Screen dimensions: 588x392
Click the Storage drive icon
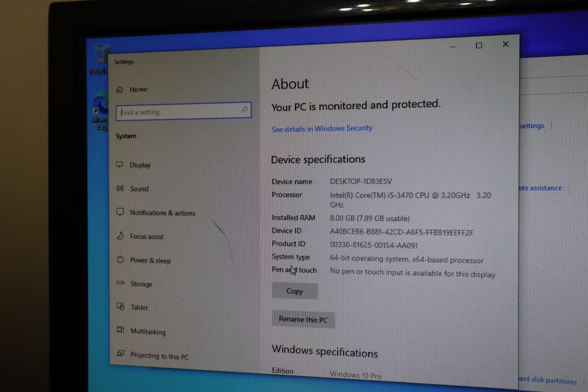pos(120,283)
